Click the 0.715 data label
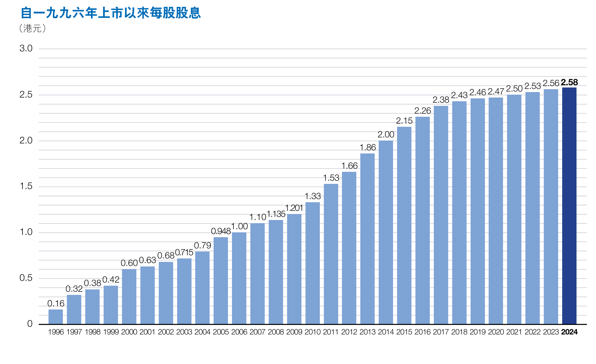The image size is (596, 364). point(184,253)
